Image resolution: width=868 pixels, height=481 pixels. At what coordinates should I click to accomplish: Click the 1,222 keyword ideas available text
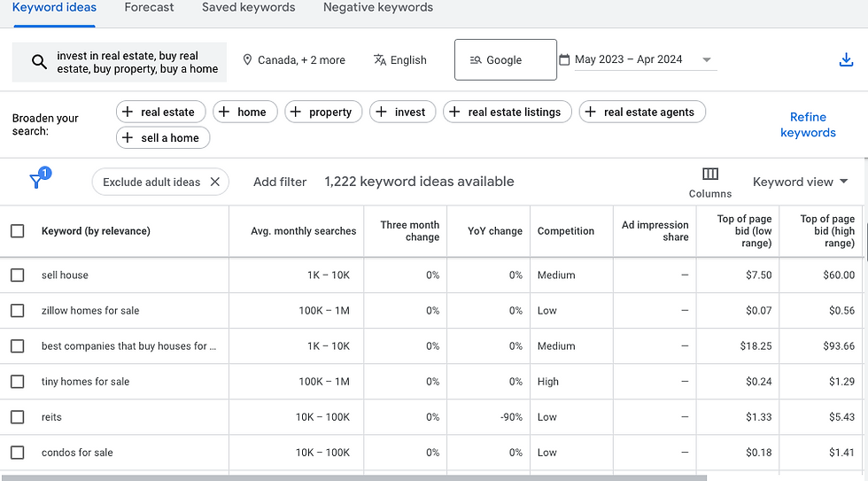click(419, 182)
